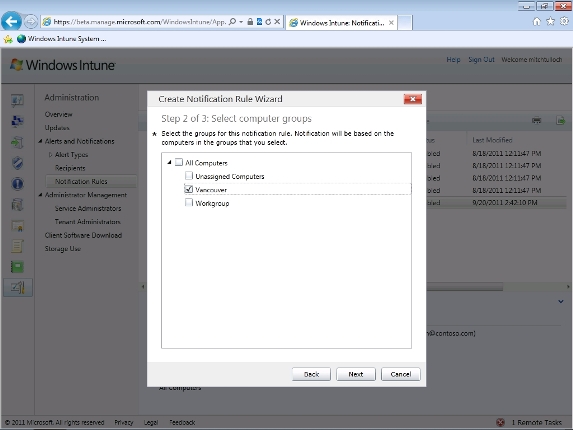This screenshot has height=430, width=573.
Task: Click the Alerts info icon in sidebar
Action: pyautogui.click(x=18, y=183)
